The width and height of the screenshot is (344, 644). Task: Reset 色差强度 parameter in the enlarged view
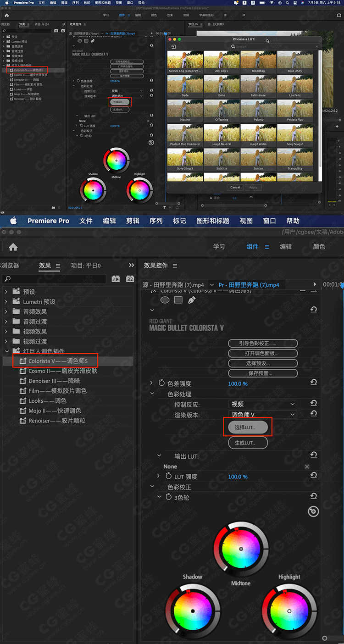314,383
